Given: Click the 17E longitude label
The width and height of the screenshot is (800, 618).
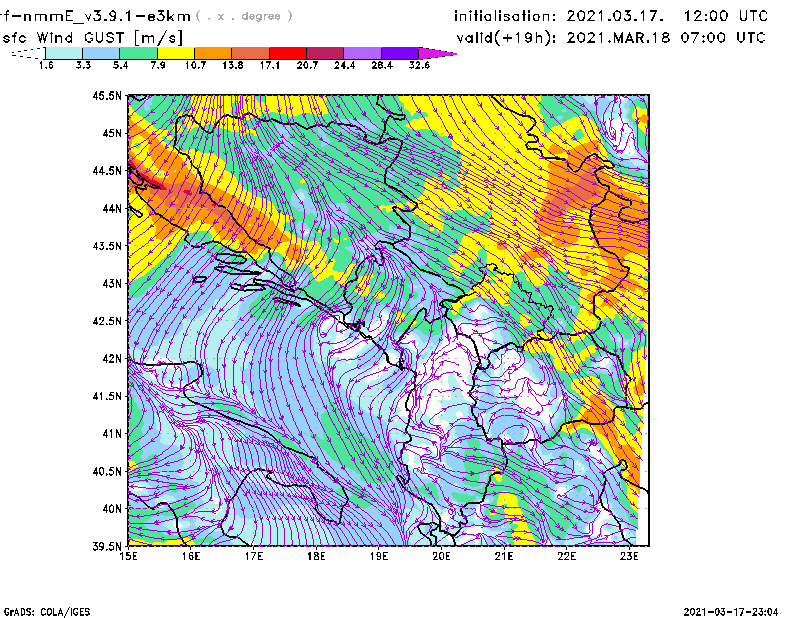Looking at the screenshot, I should click(254, 556).
